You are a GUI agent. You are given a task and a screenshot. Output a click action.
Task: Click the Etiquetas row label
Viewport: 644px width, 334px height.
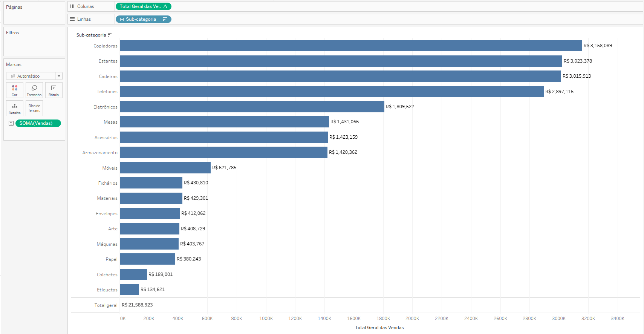point(107,290)
